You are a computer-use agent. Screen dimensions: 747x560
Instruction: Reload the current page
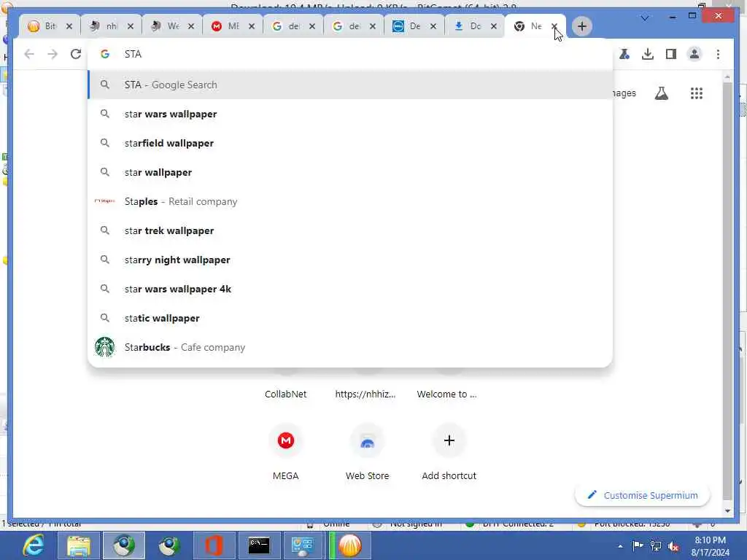point(76,54)
